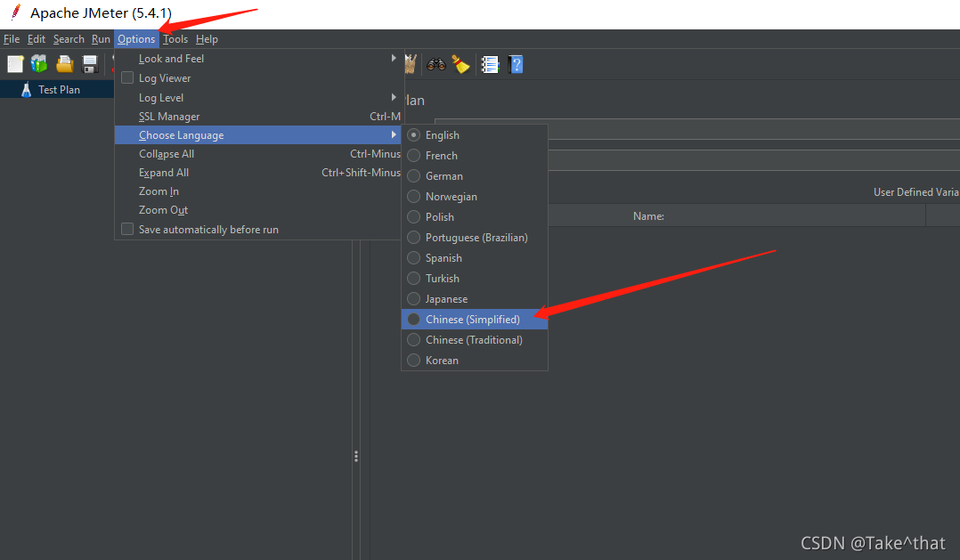
Task: Choose Portuguese (Brazilian) language
Action: 475,238
